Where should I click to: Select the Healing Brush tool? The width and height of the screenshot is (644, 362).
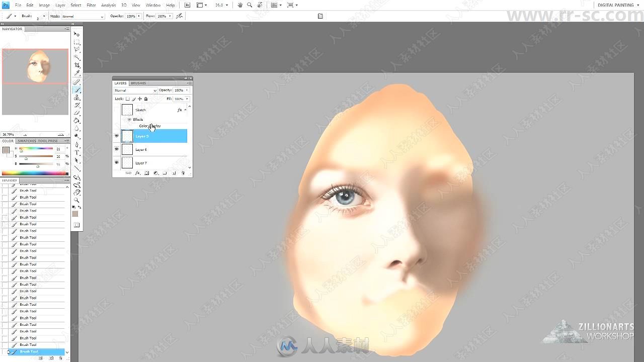pyautogui.click(x=77, y=81)
